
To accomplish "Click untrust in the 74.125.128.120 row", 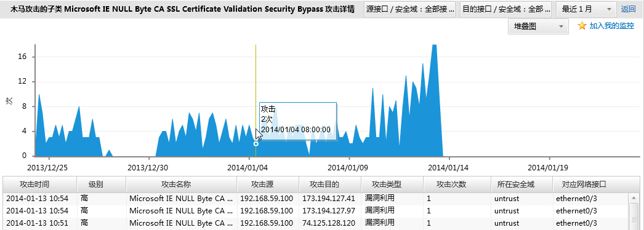I will point(507,223).
